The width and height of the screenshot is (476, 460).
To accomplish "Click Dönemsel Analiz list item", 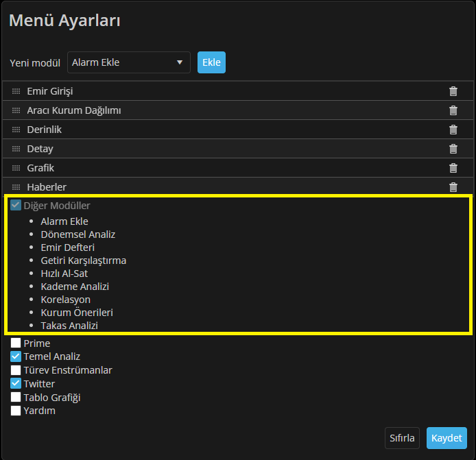I will (78, 234).
